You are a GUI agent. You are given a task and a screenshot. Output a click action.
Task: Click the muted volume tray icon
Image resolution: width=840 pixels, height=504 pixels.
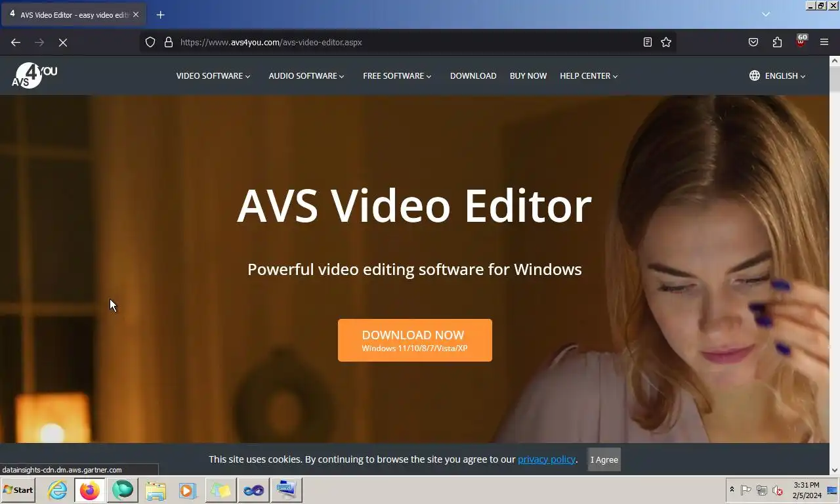(778, 490)
